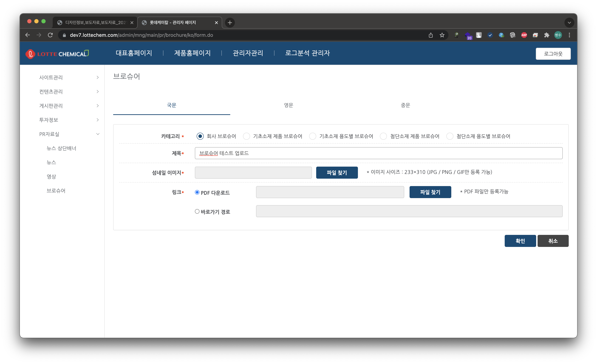Open the 대표홈페이지 top menu

pos(134,53)
